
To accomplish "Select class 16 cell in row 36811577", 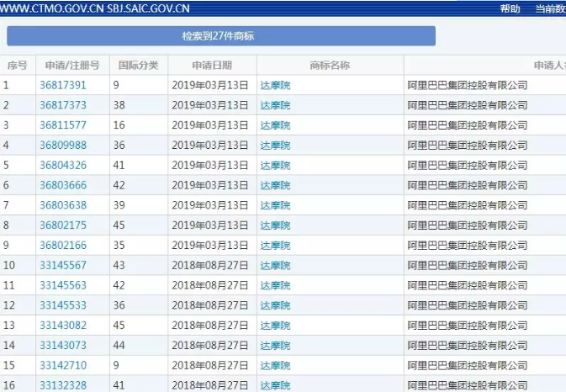I will click(x=139, y=125).
